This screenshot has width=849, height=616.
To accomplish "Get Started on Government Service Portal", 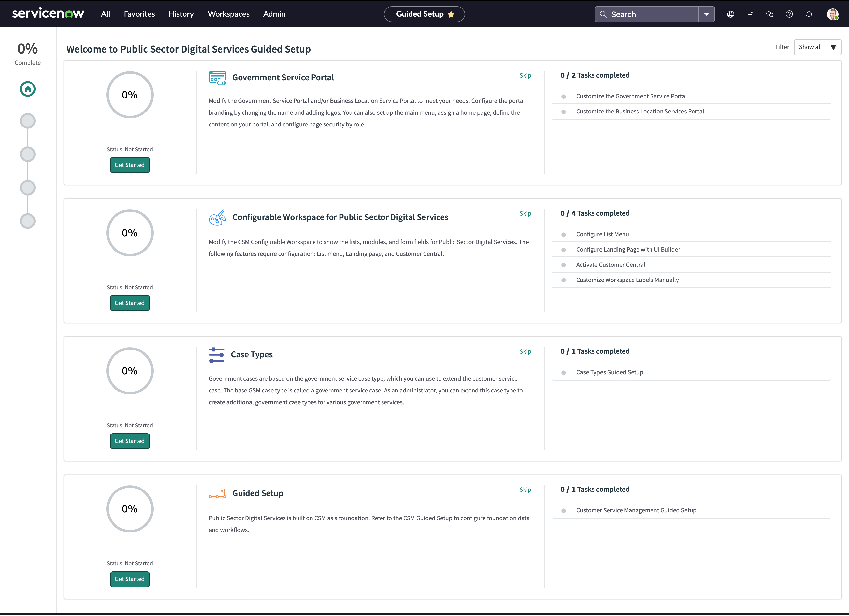I will [130, 165].
